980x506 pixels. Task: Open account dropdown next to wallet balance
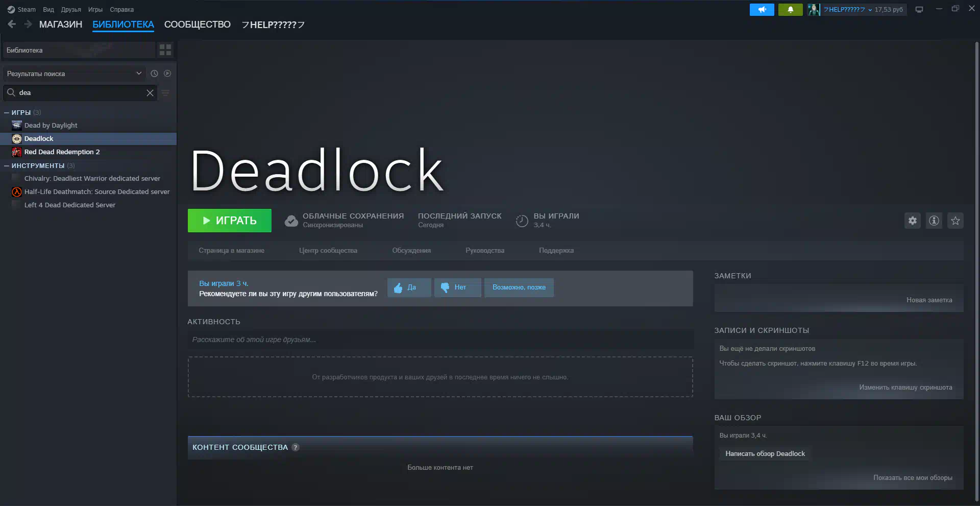[870, 10]
